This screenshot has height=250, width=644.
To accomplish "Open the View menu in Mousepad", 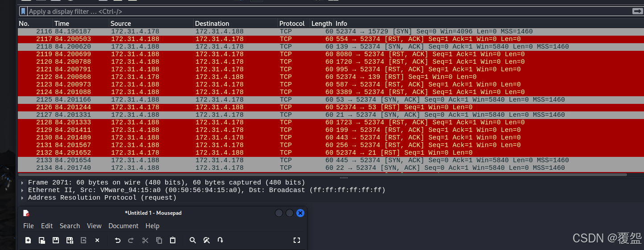I will point(94,226).
